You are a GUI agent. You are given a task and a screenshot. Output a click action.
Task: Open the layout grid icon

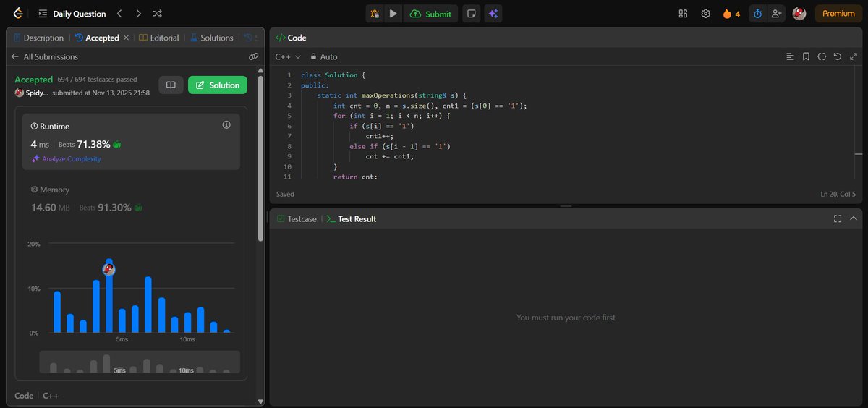pyautogui.click(x=683, y=14)
